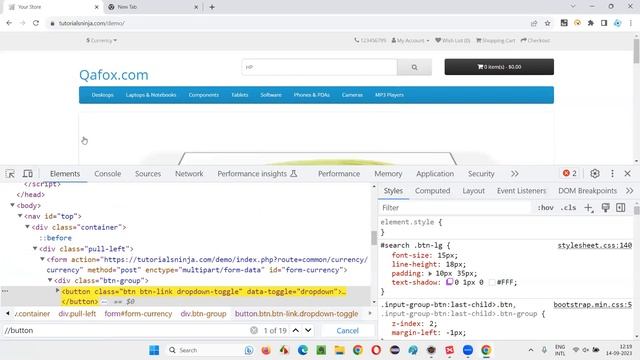The width and height of the screenshot is (640, 360).
Task: Open the text-shadow swatch editor
Action: (x=449, y=282)
